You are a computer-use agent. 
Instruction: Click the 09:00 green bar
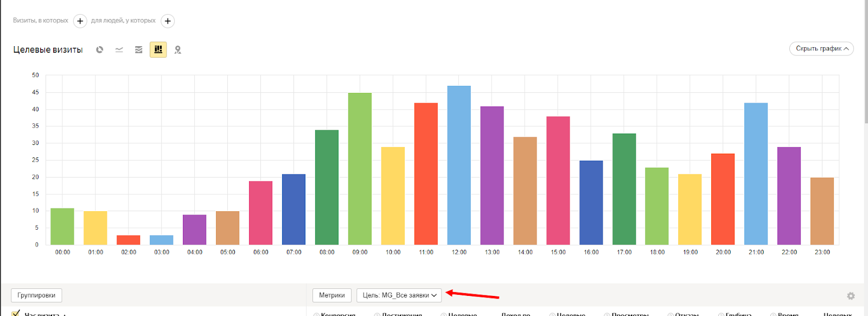360,169
